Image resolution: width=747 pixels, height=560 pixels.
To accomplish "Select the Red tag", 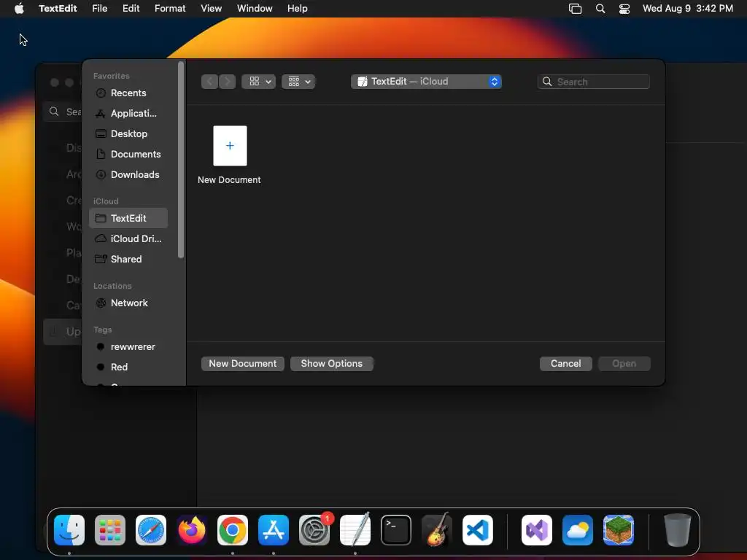I will pos(128,367).
